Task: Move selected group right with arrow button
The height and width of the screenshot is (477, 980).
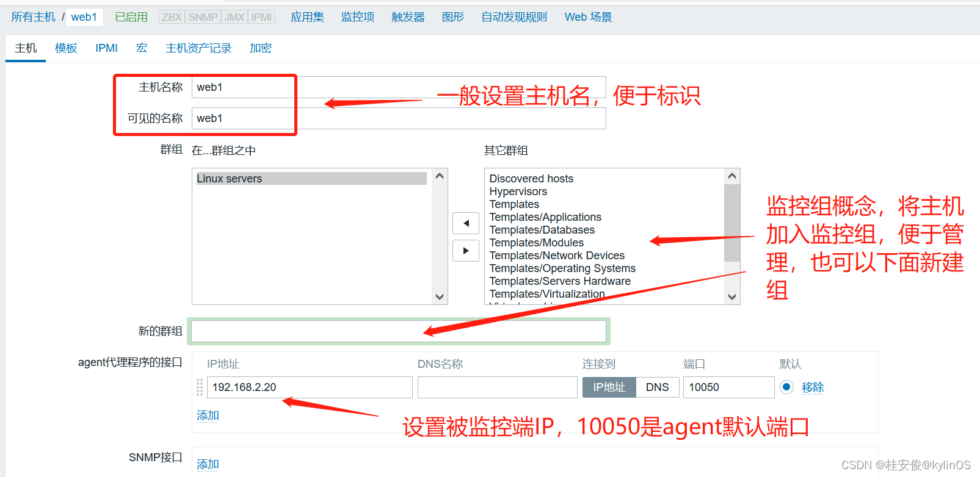Action: point(466,251)
